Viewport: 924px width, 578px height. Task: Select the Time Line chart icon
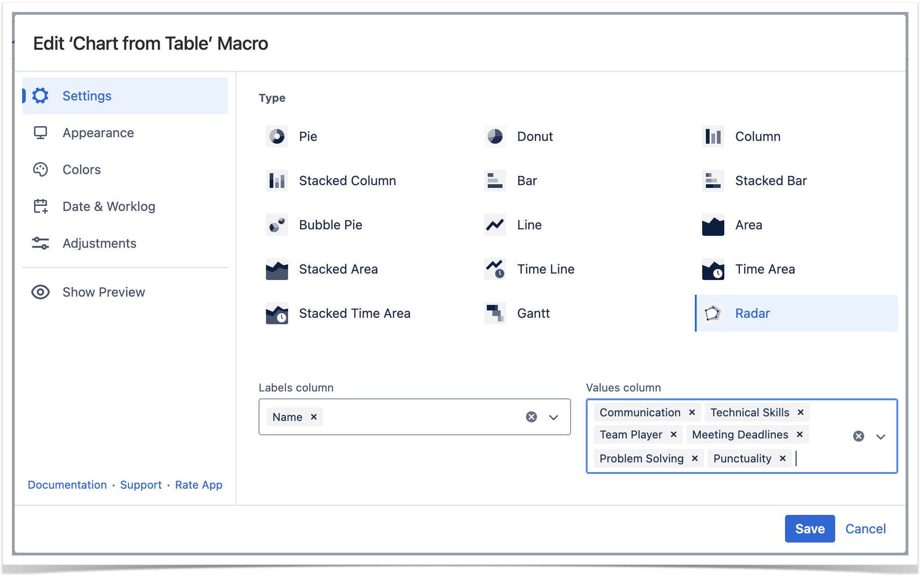point(495,269)
